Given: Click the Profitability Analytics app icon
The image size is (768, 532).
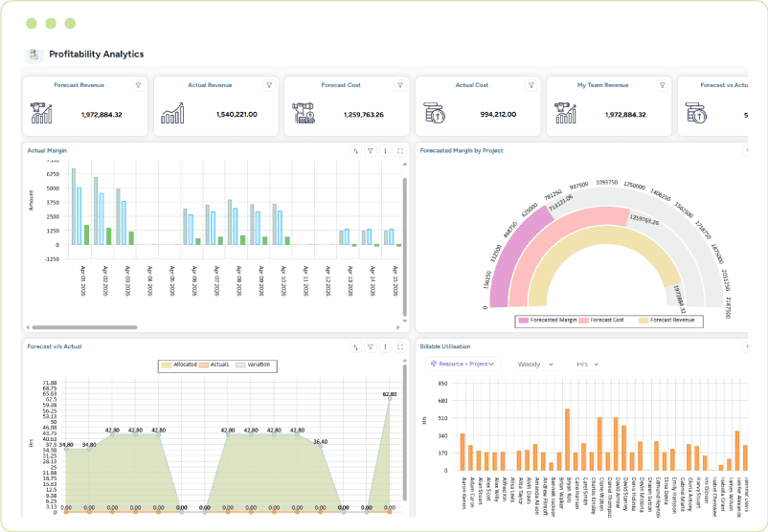Looking at the screenshot, I should point(34,55).
